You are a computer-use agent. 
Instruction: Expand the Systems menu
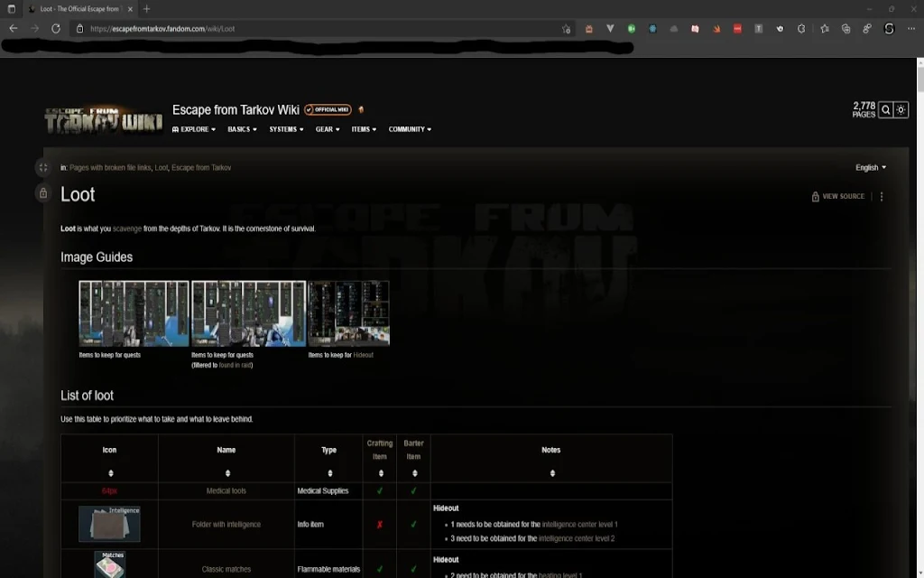click(286, 129)
